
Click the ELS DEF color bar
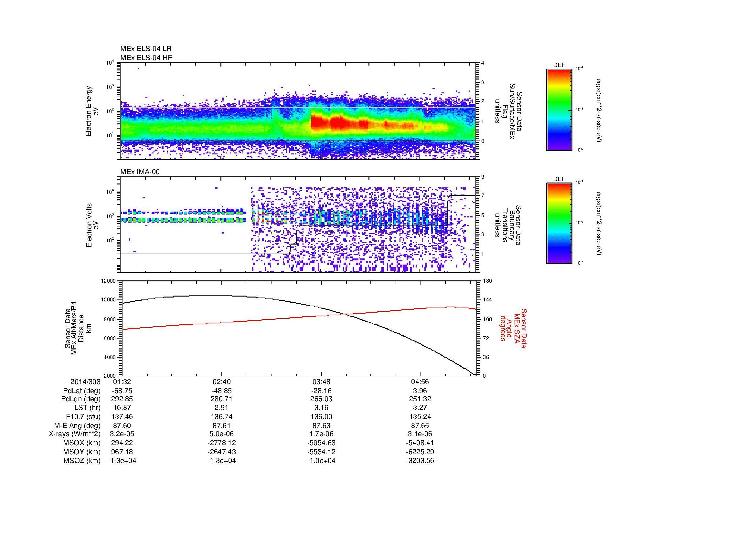(559, 110)
